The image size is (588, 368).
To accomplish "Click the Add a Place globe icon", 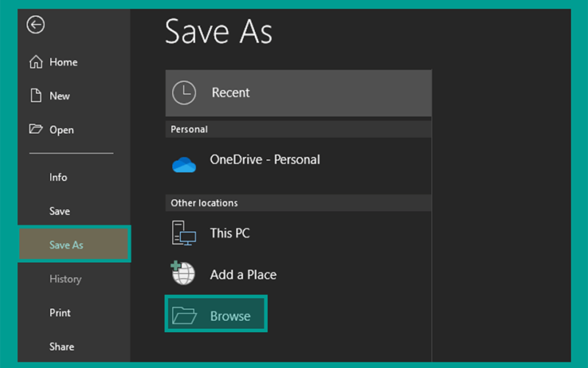I will pyautogui.click(x=182, y=272).
